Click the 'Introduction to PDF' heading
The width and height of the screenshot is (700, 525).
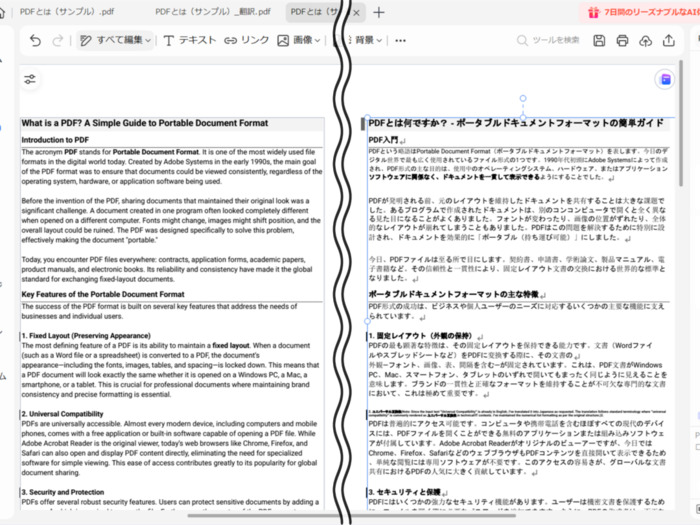(x=55, y=140)
